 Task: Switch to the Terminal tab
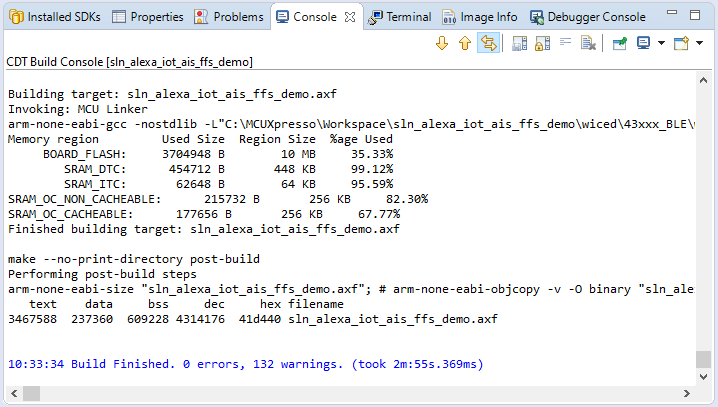click(400, 17)
